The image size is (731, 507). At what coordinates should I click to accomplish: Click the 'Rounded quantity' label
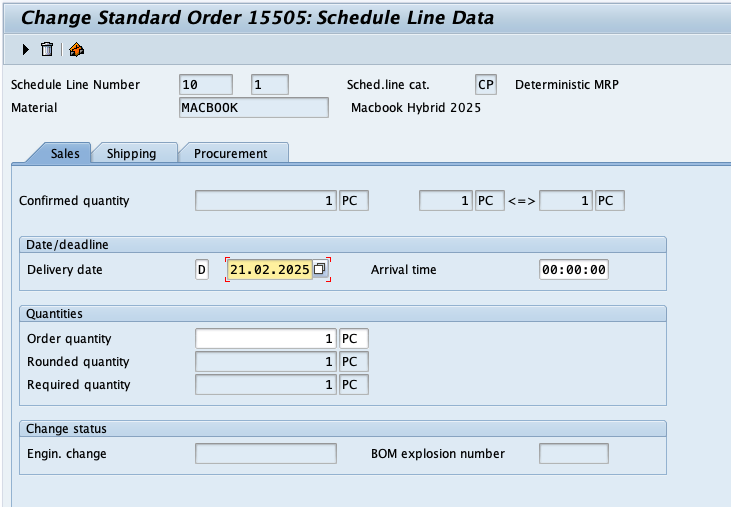coord(78,362)
